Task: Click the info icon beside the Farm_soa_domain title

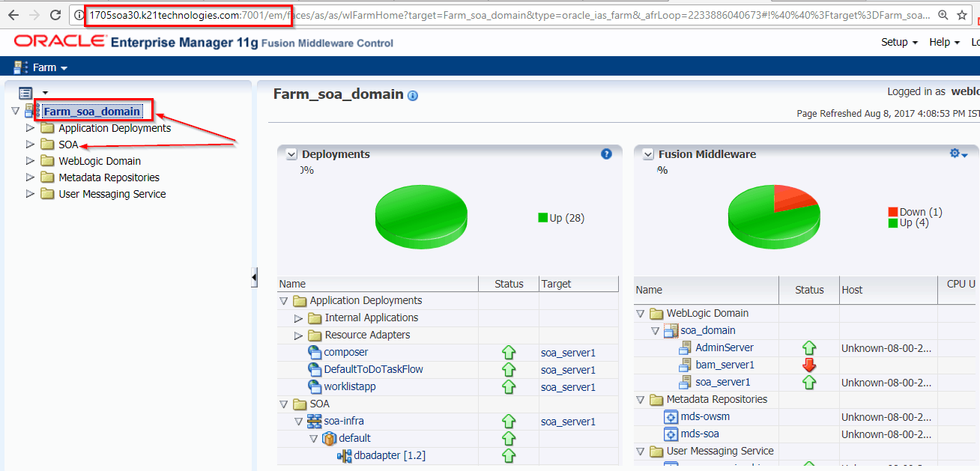Action: point(413,96)
